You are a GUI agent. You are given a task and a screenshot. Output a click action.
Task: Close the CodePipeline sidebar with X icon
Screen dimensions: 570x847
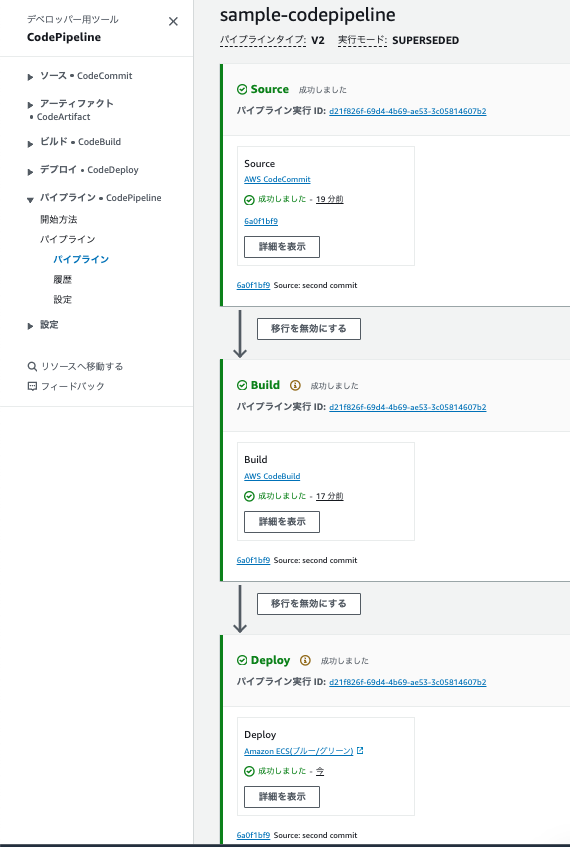pos(173,22)
